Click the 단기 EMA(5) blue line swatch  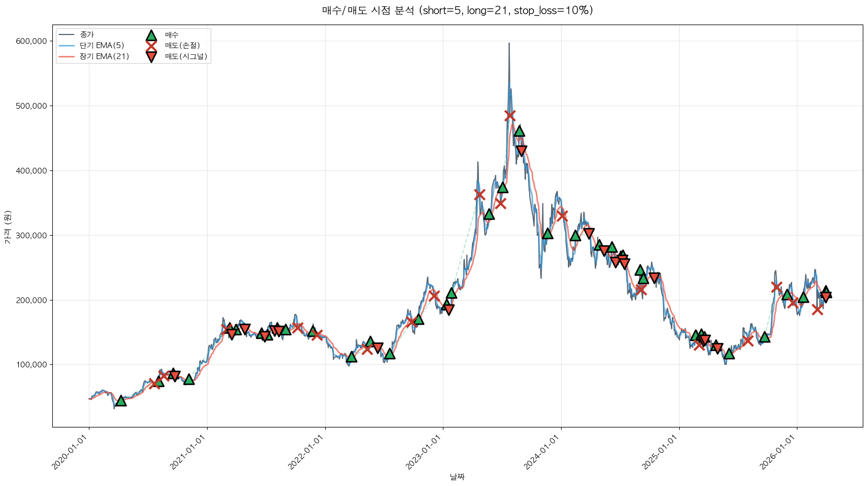pyautogui.click(x=66, y=46)
